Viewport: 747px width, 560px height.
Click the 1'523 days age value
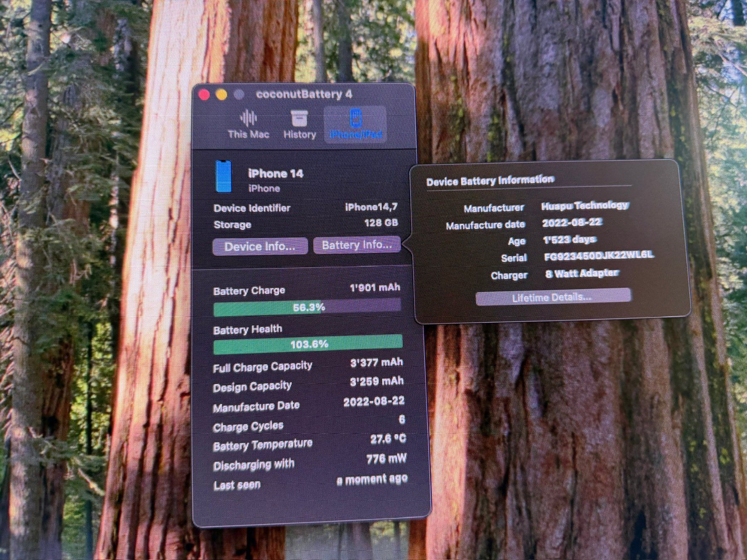click(x=569, y=239)
